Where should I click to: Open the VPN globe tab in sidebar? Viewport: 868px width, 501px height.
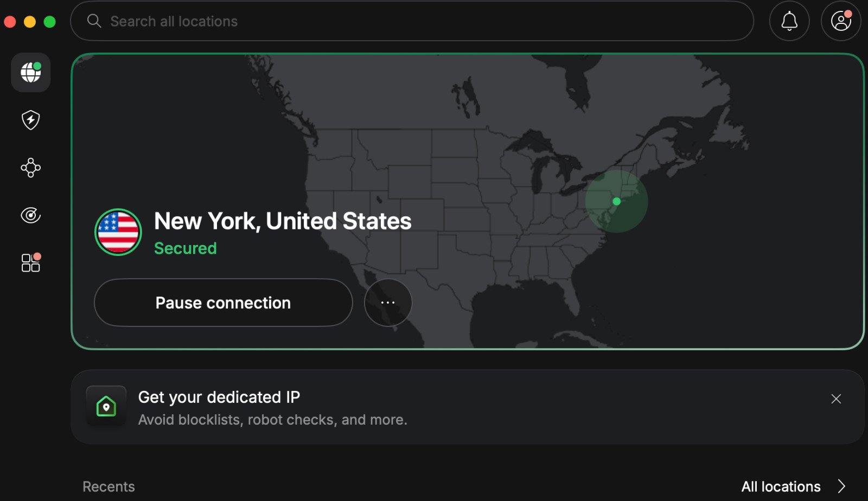pyautogui.click(x=31, y=72)
